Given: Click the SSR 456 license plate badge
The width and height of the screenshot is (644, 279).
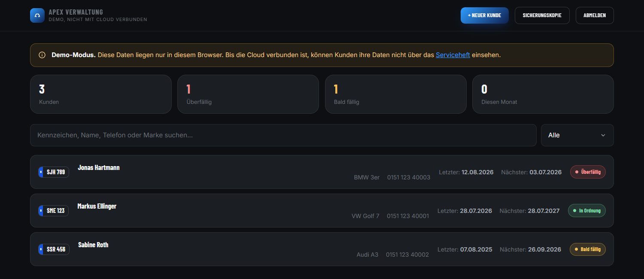Looking at the screenshot, I should 54,249.
